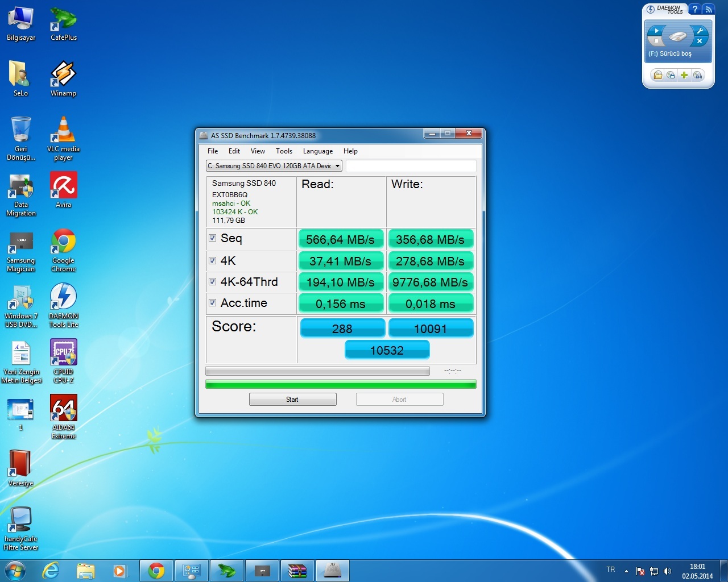
Task: Click the DAEMON Tools gadget RSS feed icon
Action: point(708,10)
